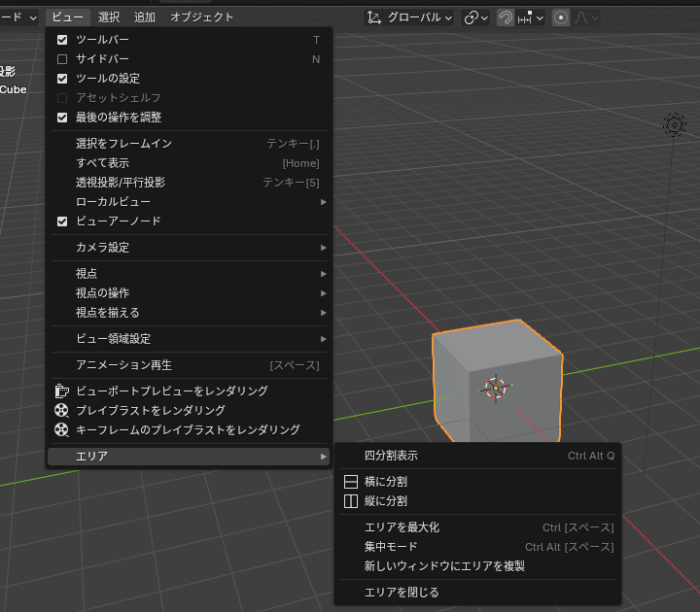
Task: Click the 縦に分割 split icon
Action: (x=351, y=501)
